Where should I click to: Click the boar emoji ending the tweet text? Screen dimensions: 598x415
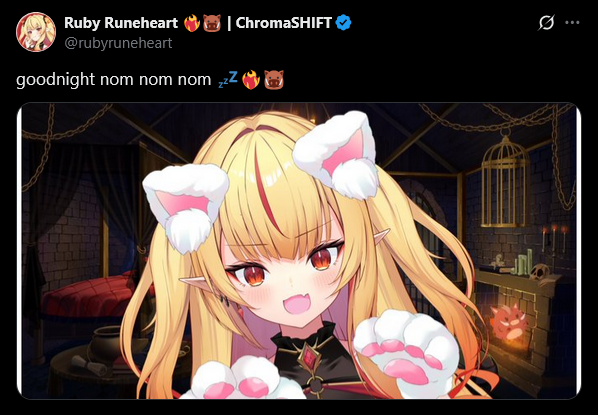274,80
